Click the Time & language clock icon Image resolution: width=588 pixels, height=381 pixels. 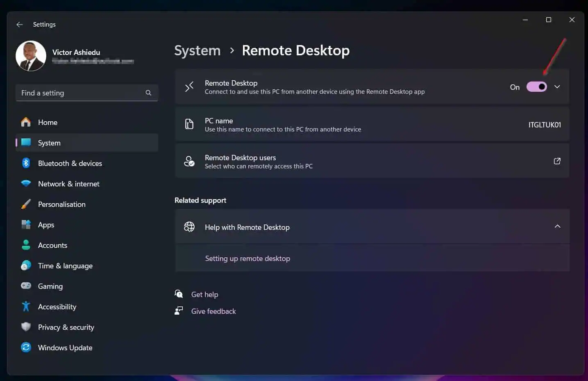[x=26, y=265]
